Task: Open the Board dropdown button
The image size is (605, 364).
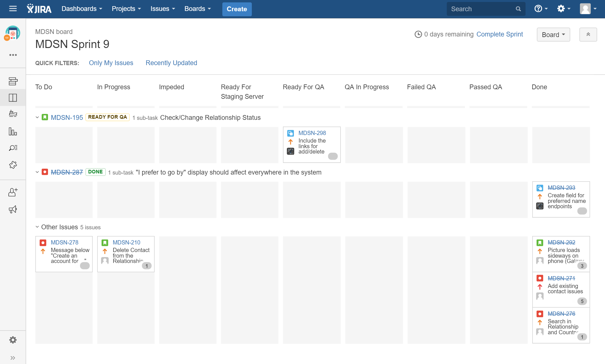Action: (553, 35)
